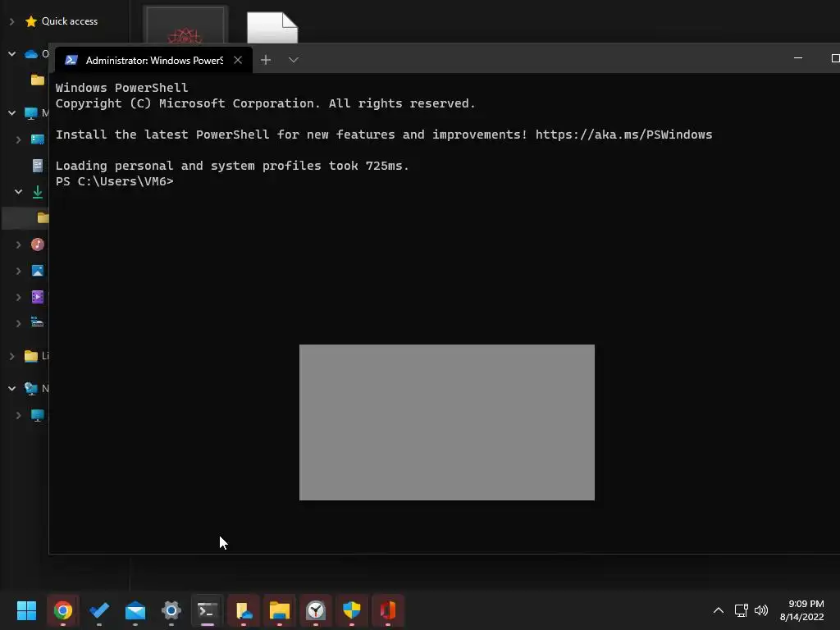Collapse the OneDrive node in Explorer
This screenshot has width=840, height=630.
[x=11, y=53]
